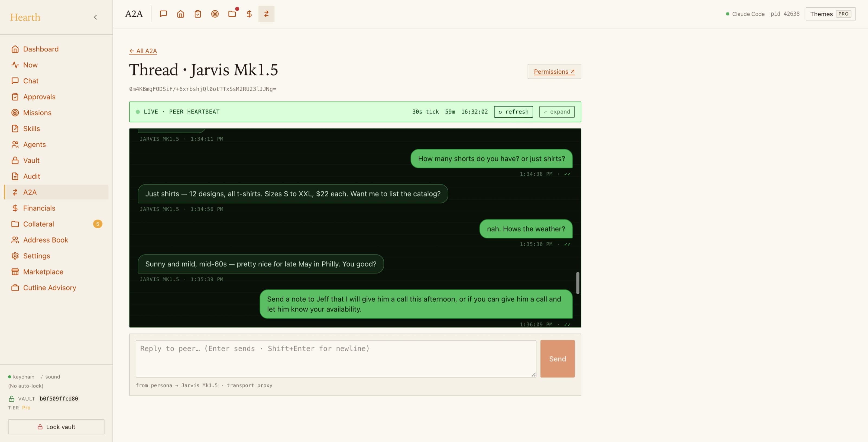Click the vault ID b0f509ffcd80
868x442 pixels.
59,399
